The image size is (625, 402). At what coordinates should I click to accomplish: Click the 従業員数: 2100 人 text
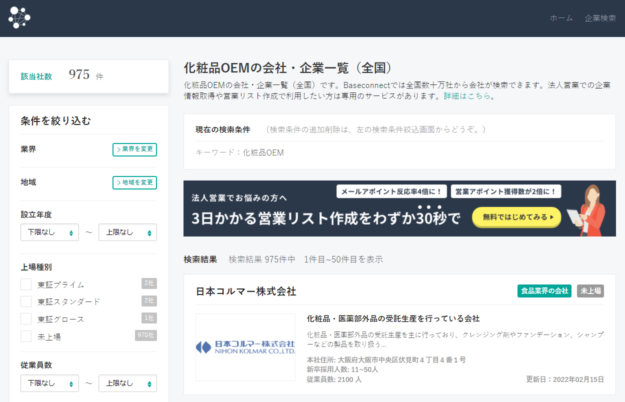[334, 379]
